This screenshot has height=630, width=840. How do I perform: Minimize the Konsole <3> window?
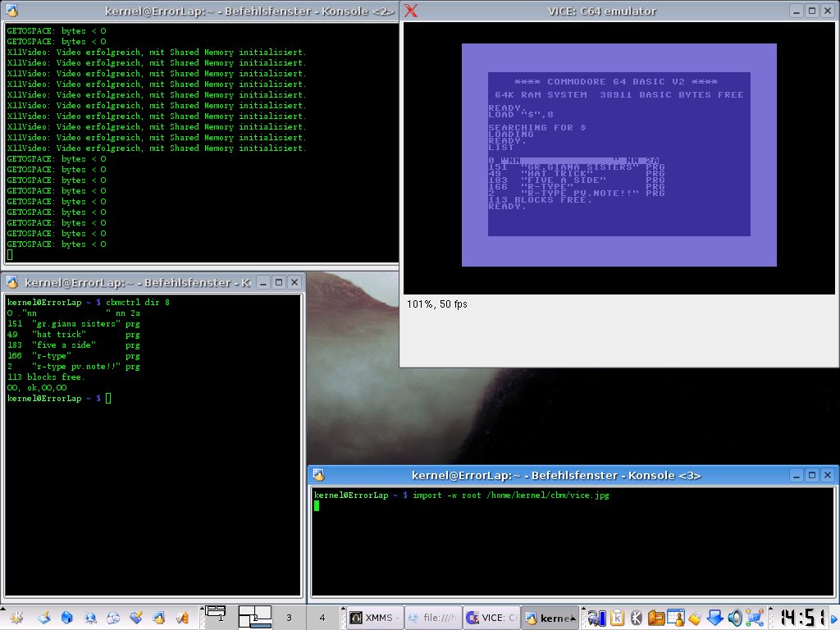point(796,475)
